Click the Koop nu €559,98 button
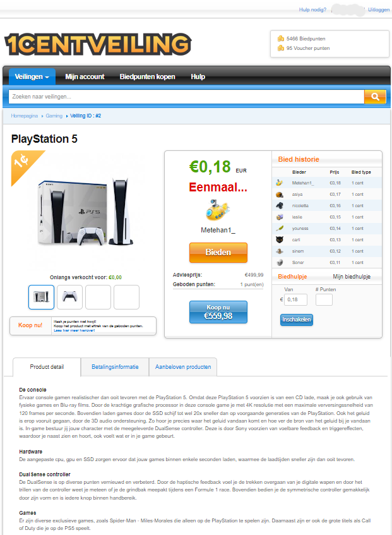 [x=218, y=312]
